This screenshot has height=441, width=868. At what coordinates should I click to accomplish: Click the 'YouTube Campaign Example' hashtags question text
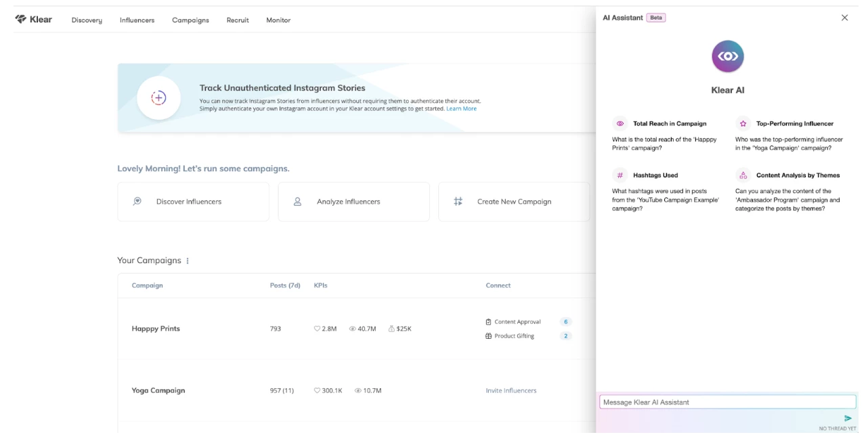pos(666,200)
